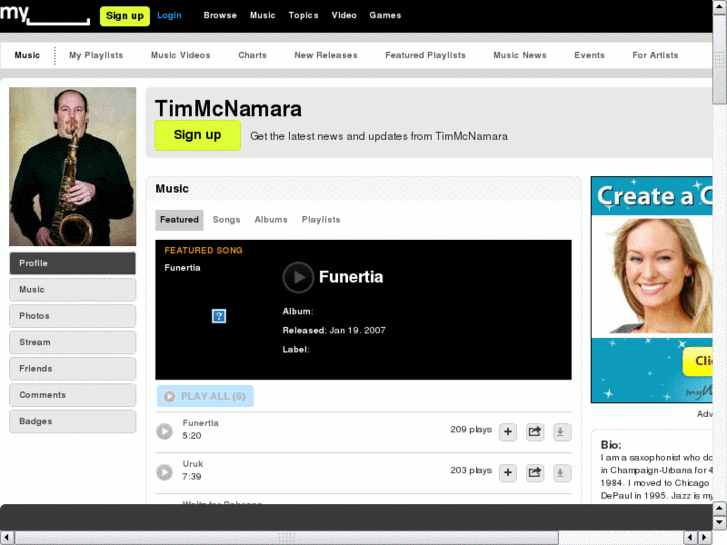Open the Games menu
The height and width of the screenshot is (545, 727).
tap(385, 15)
